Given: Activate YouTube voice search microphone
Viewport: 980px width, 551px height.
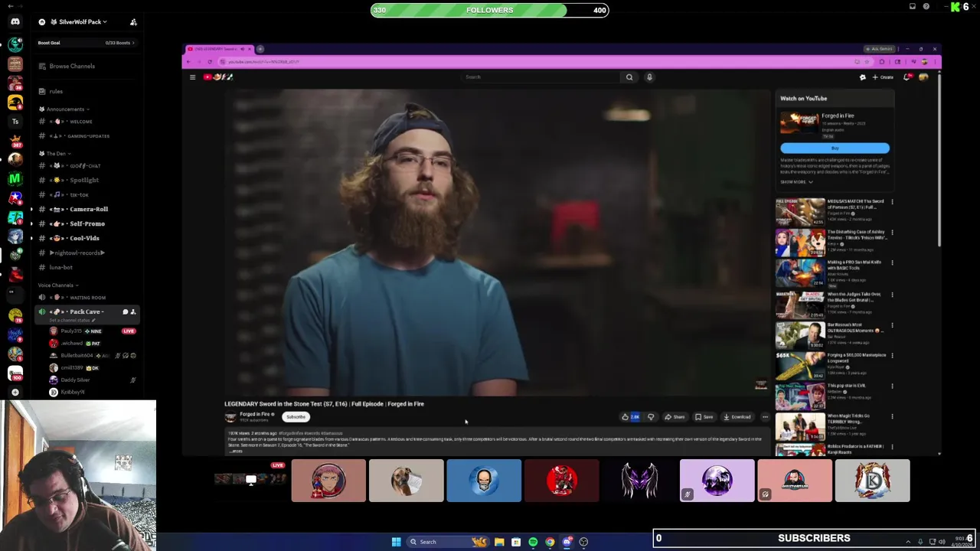Looking at the screenshot, I should (x=649, y=77).
